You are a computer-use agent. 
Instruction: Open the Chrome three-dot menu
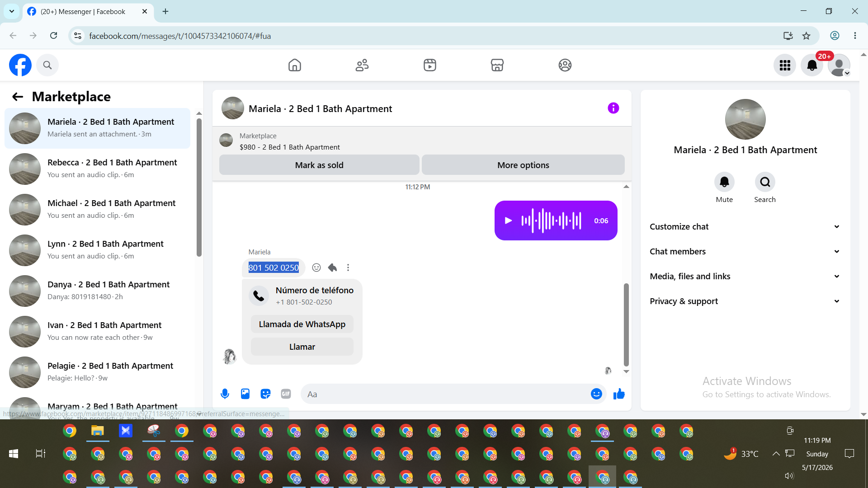(855, 36)
